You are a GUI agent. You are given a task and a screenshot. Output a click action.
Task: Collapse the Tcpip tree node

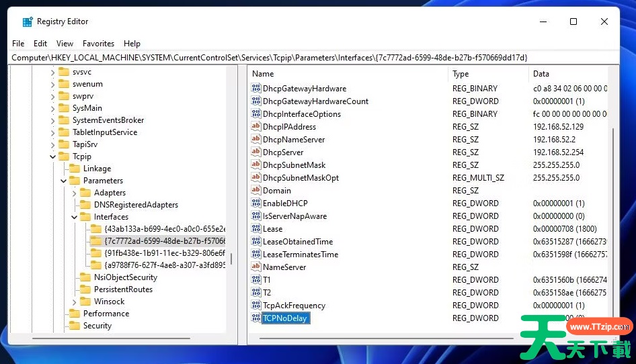(x=52, y=156)
